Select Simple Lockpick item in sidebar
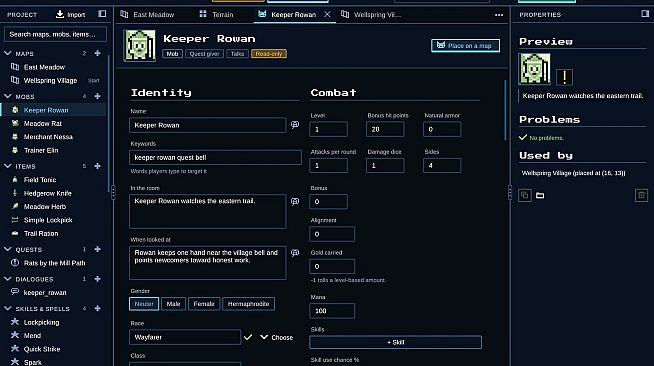The width and height of the screenshot is (654, 366). coord(48,220)
